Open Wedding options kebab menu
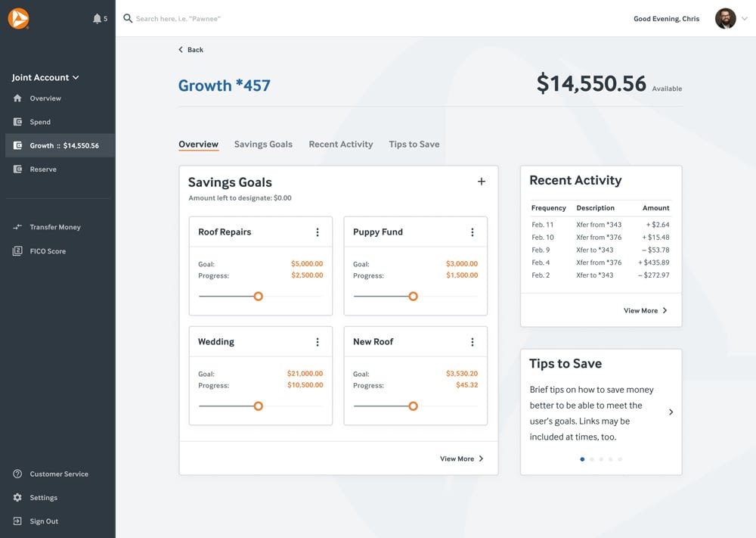 click(318, 342)
